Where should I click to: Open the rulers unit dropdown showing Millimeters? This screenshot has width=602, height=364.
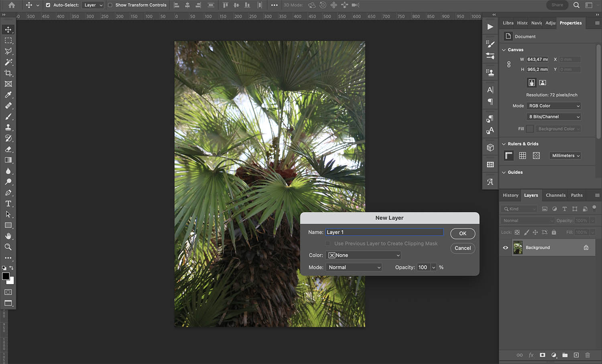click(x=565, y=155)
